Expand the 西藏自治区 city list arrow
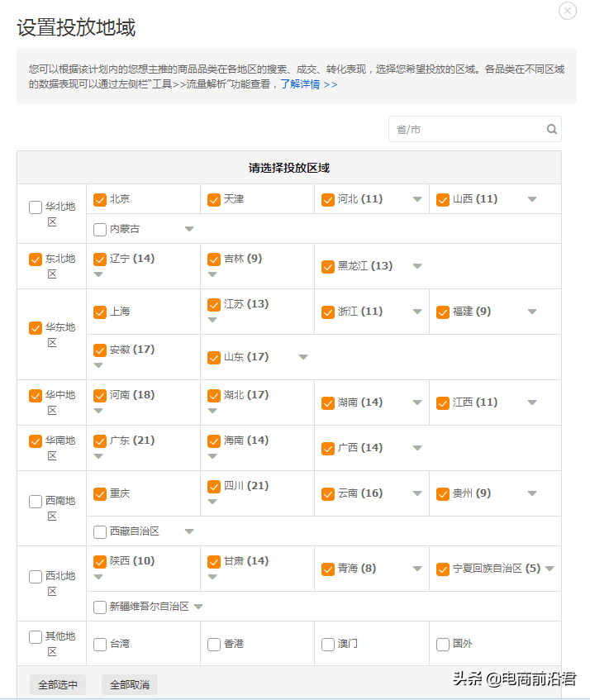This screenshot has width=590, height=700. tap(189, 531)
